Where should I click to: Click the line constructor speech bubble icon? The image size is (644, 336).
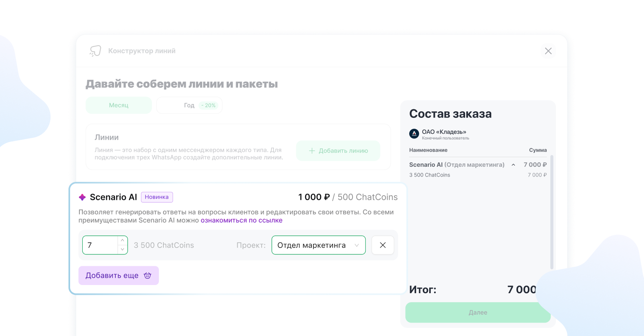(x=95, y=51)
